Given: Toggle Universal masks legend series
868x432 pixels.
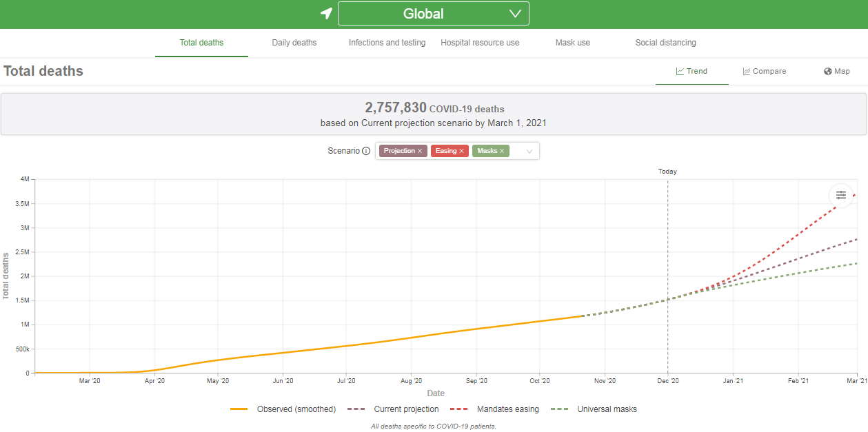Looking at the screenshot, I should pyautogui.click(x=594, y=409).
